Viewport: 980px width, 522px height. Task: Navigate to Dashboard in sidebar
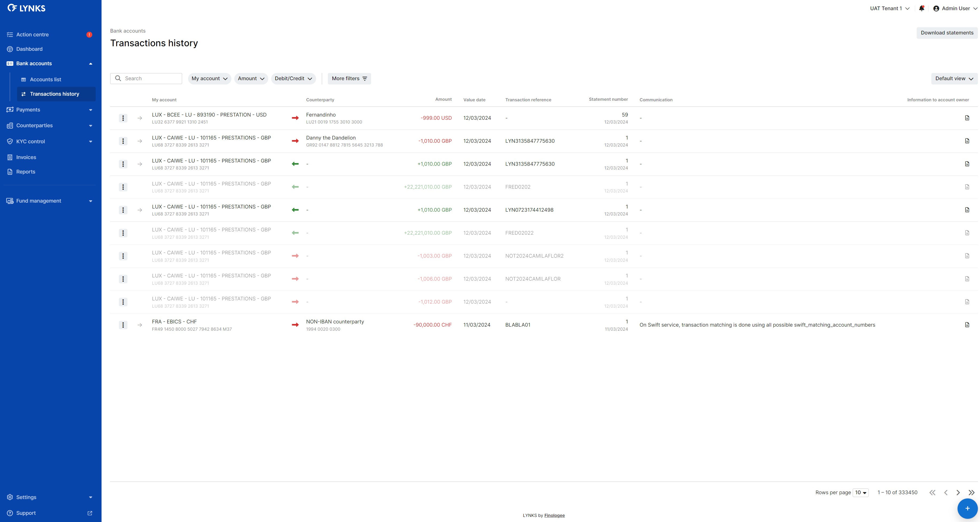(29, 49)
